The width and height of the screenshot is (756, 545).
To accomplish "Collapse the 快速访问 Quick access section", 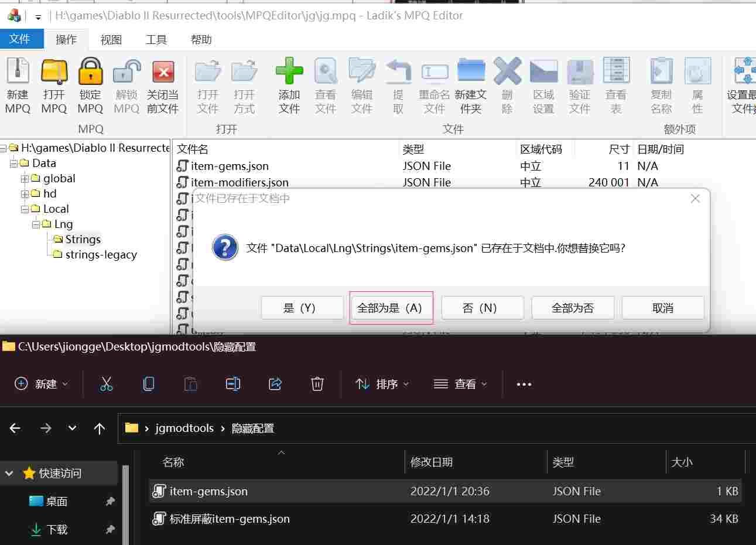I will [x=9, y=473].
